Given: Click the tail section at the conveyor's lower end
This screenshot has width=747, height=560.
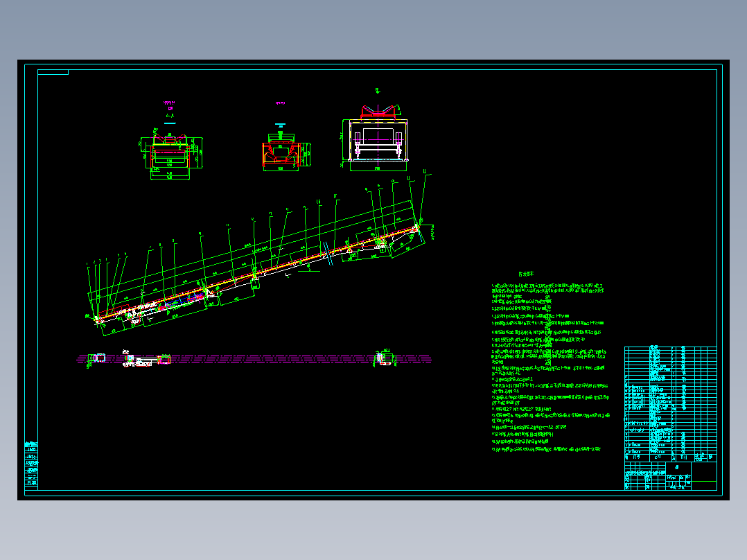Looking at the screenshot, I should point(98,320).
